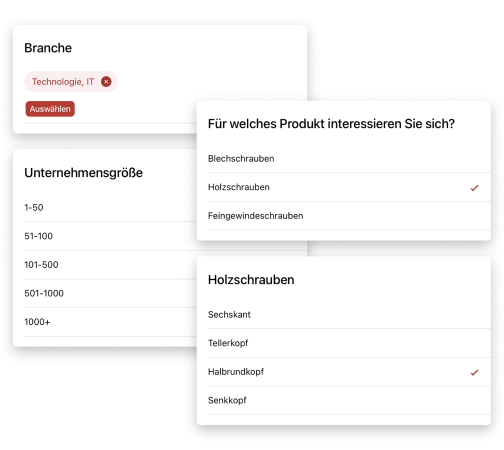Image resolution: width=504 pixels, height=450 pixels.
Task: Pick Senkkopf from the Holzschrauben list
Action: (349, 400)
